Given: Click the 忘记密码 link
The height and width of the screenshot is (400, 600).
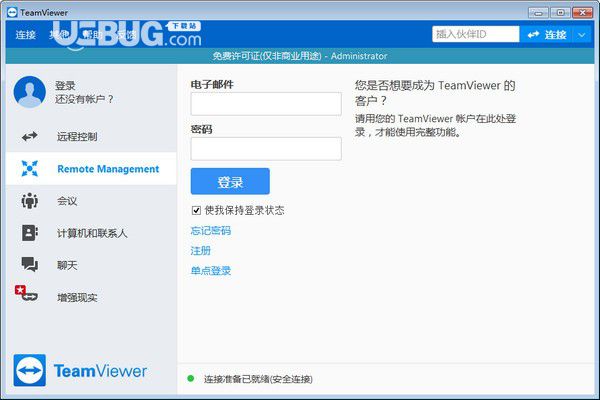Looking at the screenshot, I should tap(210, 230).
